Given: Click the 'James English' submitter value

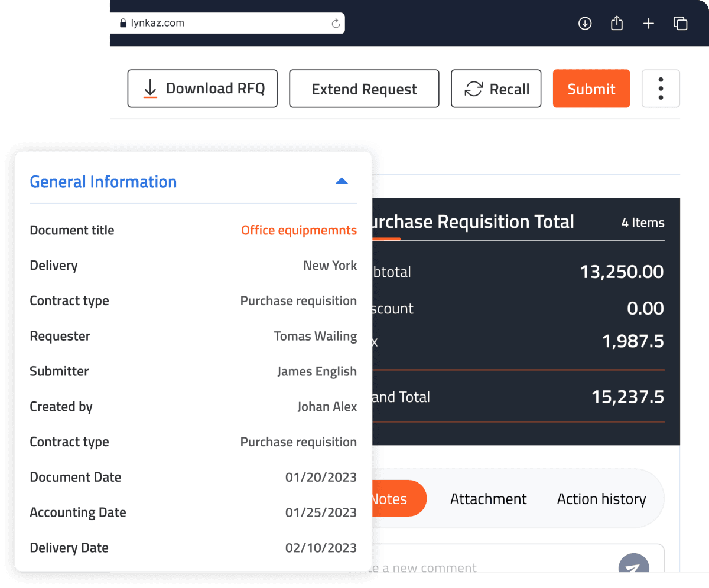Looking at the screenshot, I should pyautogui.click(x=317, y=371).
